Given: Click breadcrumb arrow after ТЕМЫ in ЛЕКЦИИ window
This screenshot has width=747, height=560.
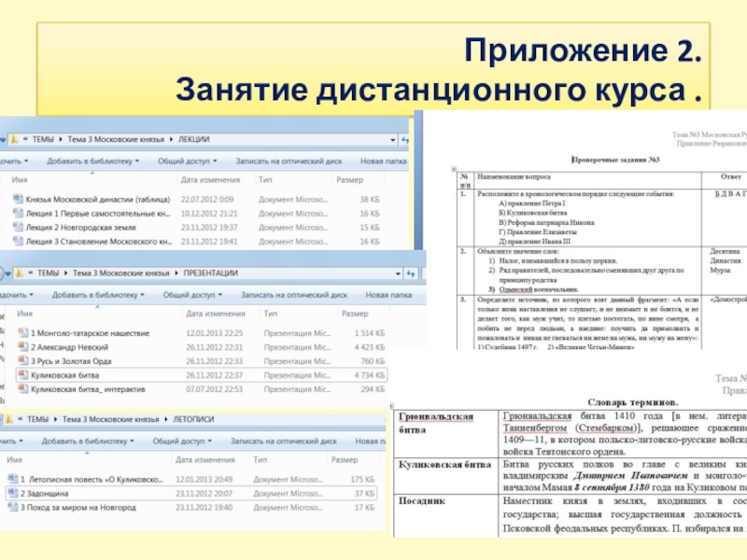Looking at the screenshot, I should point(61,139).
